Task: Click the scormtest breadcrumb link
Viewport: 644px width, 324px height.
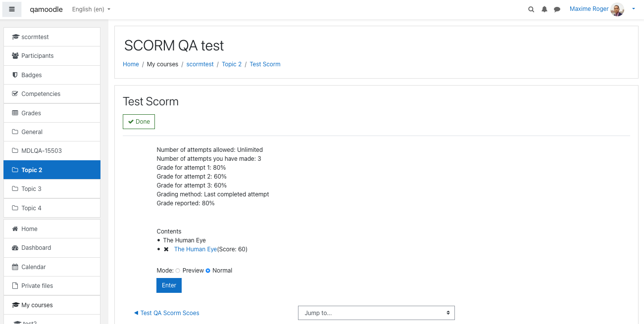Action: pyautogui.click(x=200, y=64)
